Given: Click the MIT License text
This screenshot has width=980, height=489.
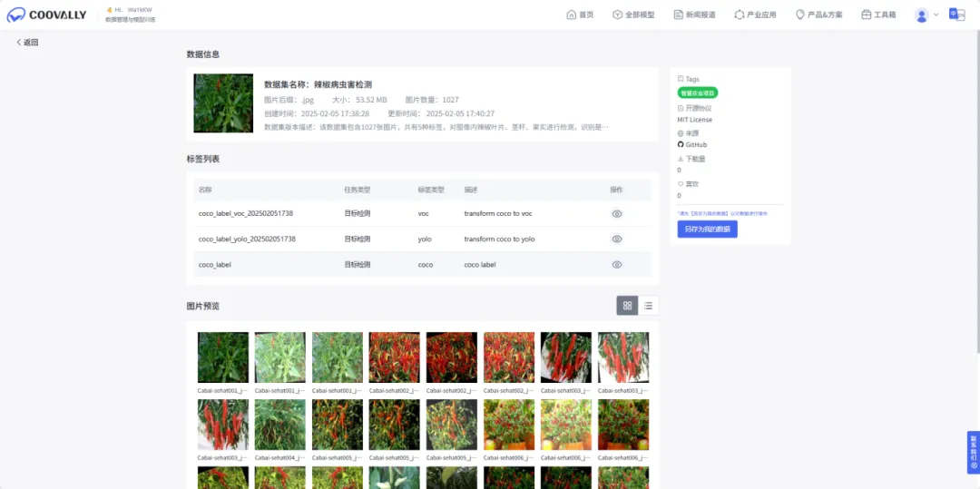Looking at the screenshot, I should tap(694, 120).
